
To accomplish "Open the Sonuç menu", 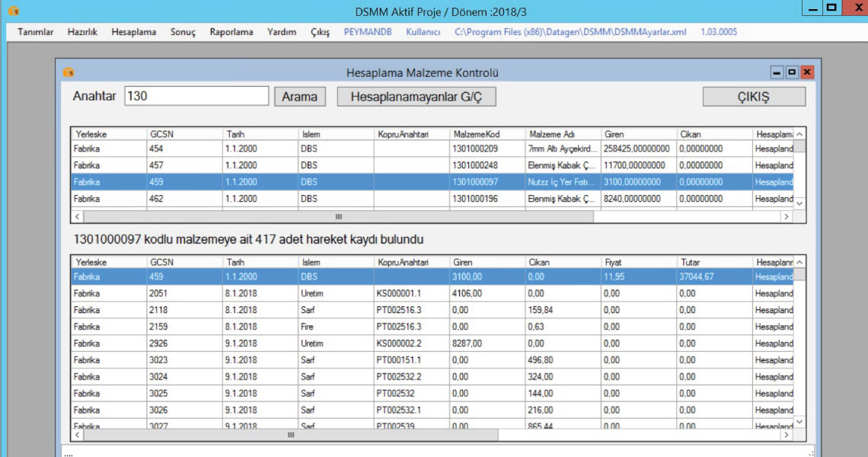I will tap(183, 32).
